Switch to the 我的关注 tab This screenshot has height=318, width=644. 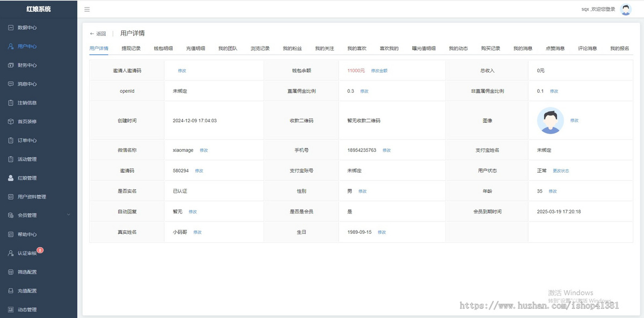coord(324,48)
